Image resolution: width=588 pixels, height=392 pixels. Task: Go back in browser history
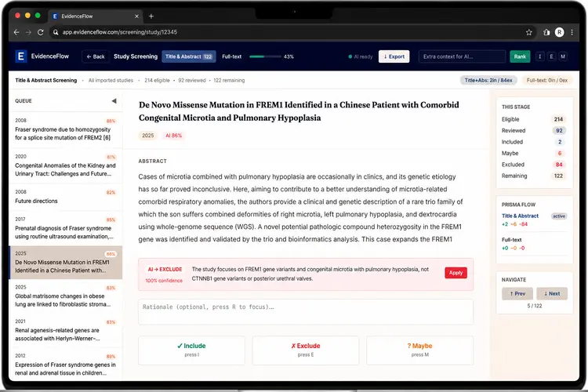[x=16, y=32]
